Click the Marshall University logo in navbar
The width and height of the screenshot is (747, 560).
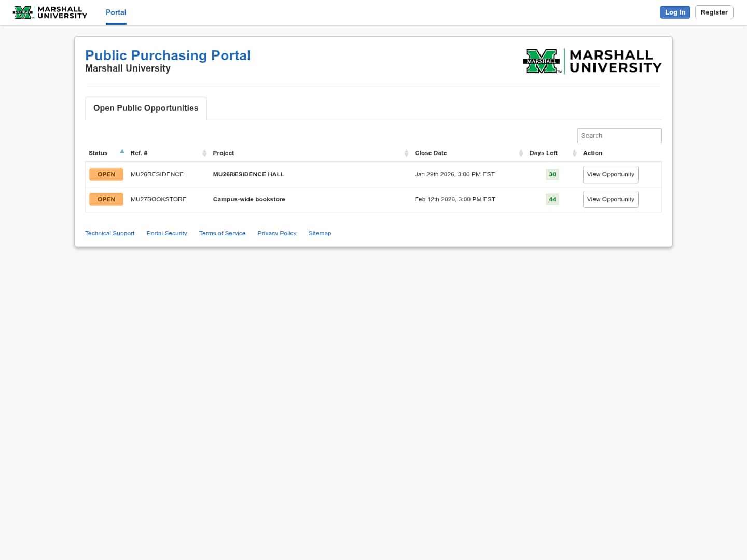50,12
